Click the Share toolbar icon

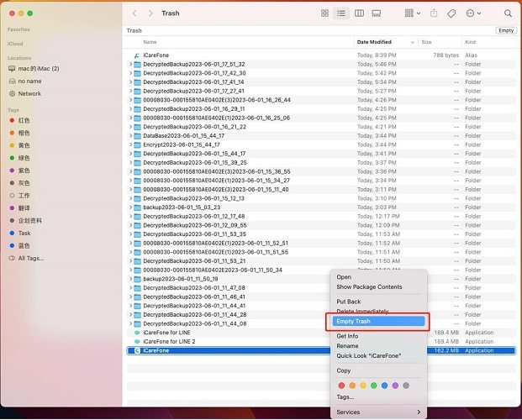point(434,13)
